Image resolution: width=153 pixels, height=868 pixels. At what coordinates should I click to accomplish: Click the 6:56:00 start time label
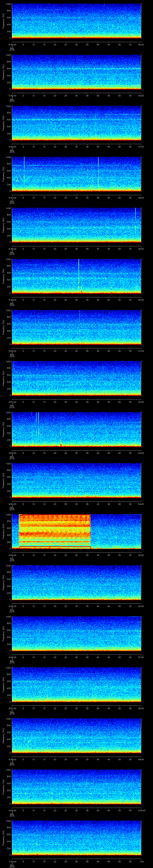[x=12, y=657]
